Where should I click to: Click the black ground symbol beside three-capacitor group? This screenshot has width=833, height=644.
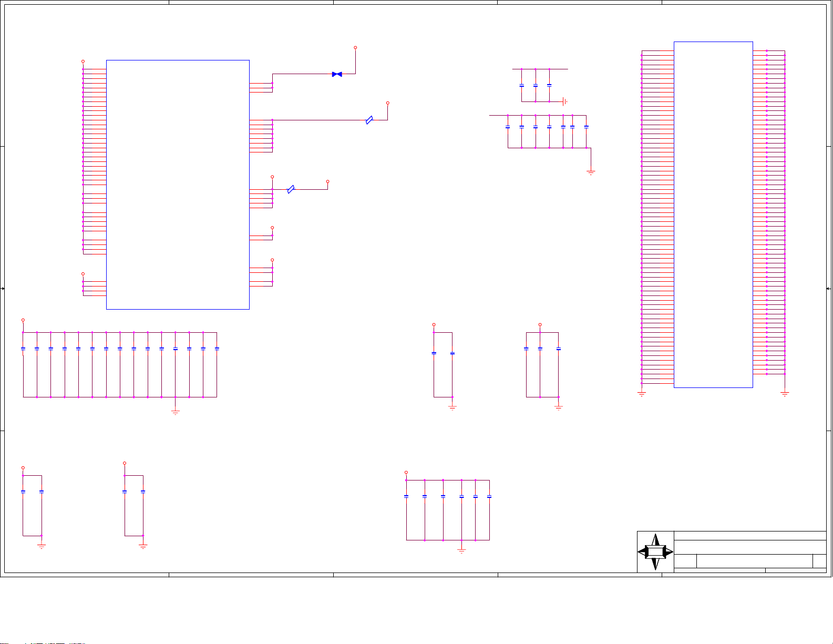click(565, 101)
